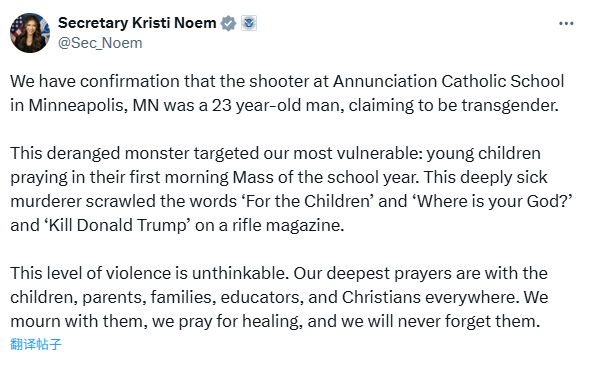Click the quoted text 'For the Children'
The width and height of the screenshot is (591, 366).
(x=308, y=201)
